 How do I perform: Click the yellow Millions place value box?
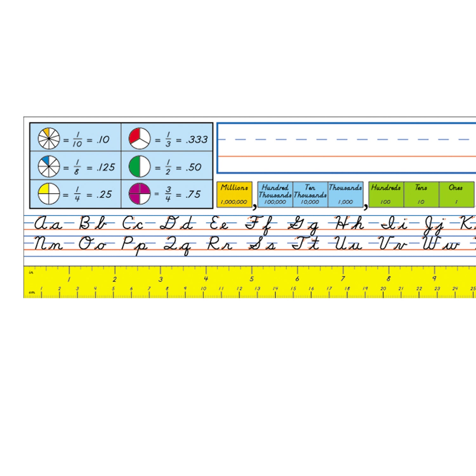234,194
